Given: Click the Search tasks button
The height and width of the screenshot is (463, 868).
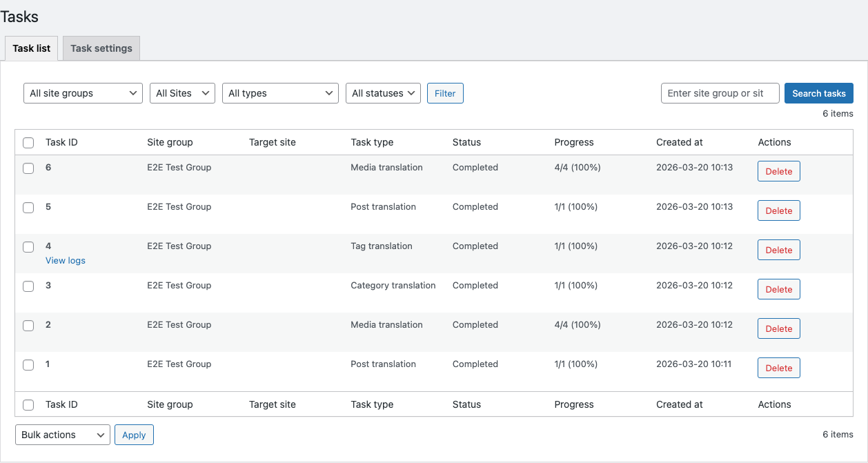Looking at the screenshot, I should [819, 93].
